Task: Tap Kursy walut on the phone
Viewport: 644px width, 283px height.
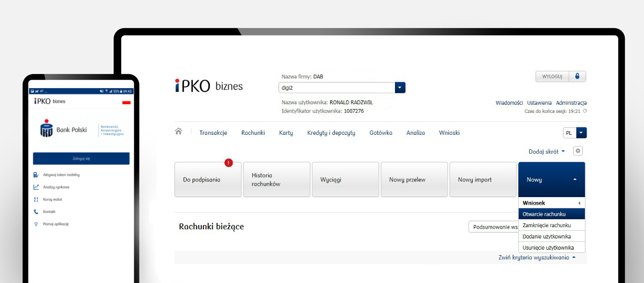Action: pyautogui.click(x=53, y=199)
